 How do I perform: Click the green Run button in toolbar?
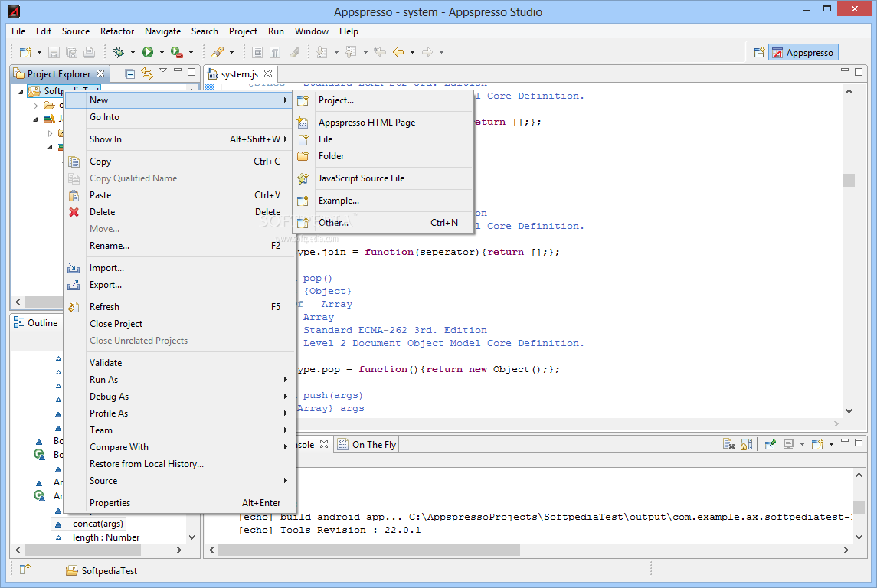(x=148, y=52)
